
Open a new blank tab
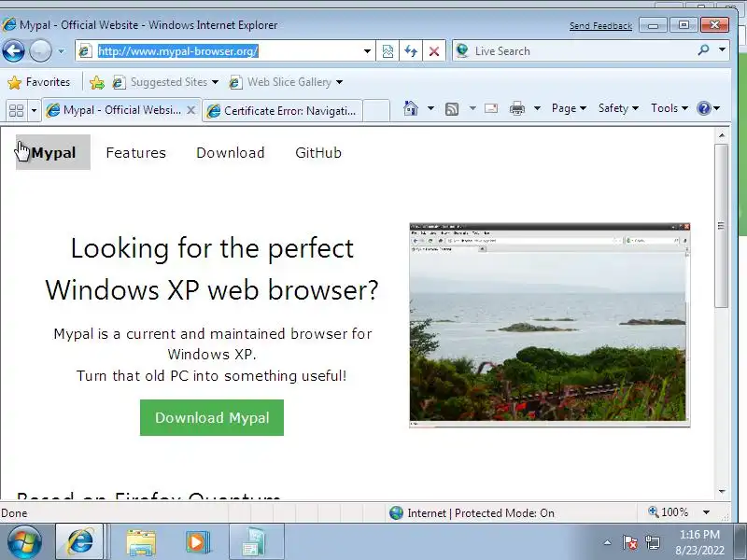(377, 110)
